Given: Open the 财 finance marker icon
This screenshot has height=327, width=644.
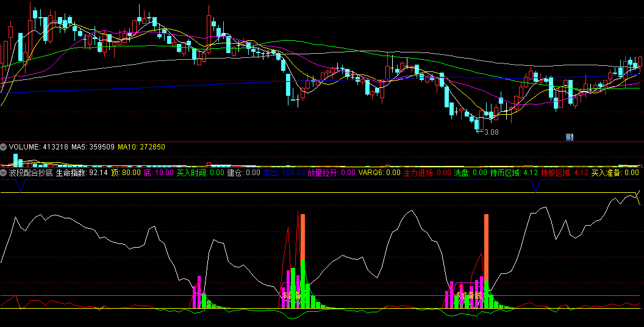Looking at the screenshot, I should click(x=569, y=137).
